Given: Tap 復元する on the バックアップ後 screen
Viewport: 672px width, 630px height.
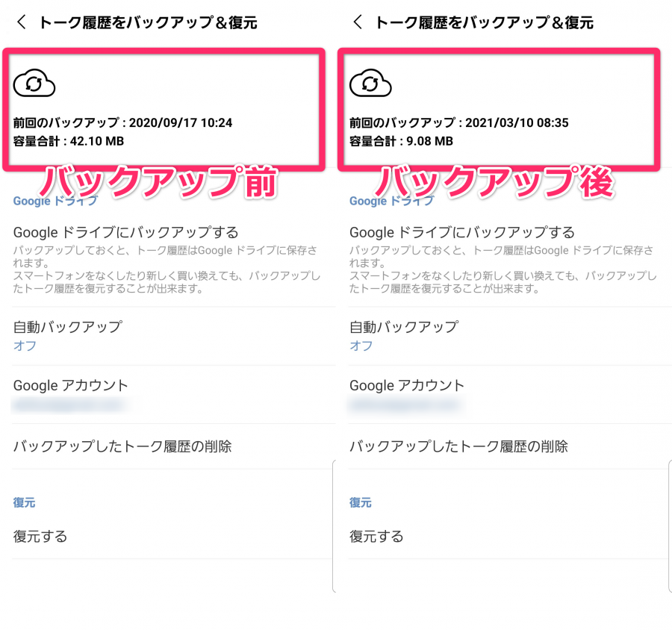Looking at the screenshot, I should point(376,536).
